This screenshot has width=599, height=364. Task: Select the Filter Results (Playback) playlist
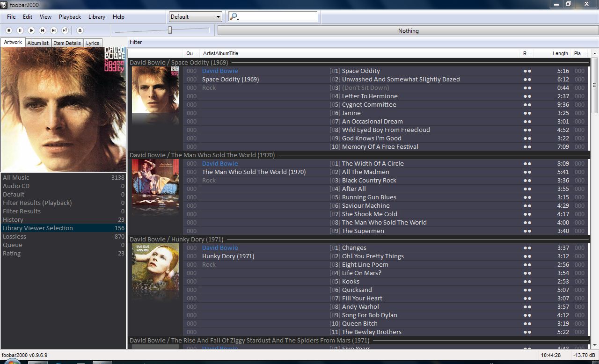coord(63,203)
